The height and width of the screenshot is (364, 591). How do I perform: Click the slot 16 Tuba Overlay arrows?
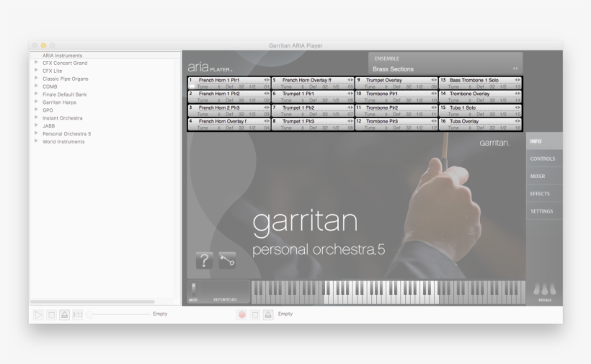coord(517,121)
